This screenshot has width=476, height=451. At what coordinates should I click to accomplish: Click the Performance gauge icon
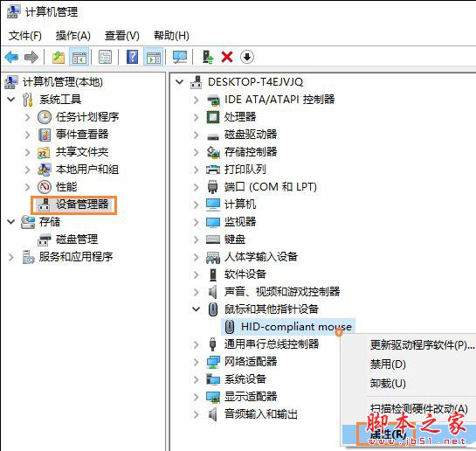pos(45,187)
